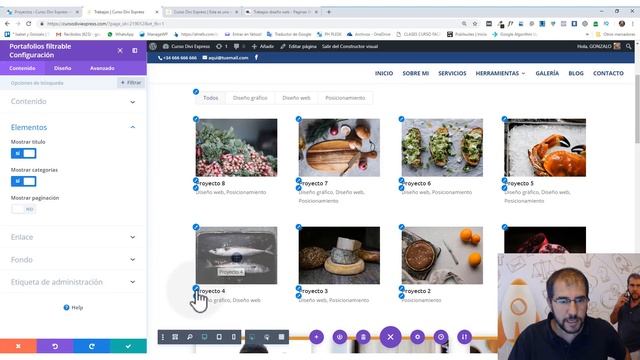Open INICIO in site menu

click(x=384, y=73)
